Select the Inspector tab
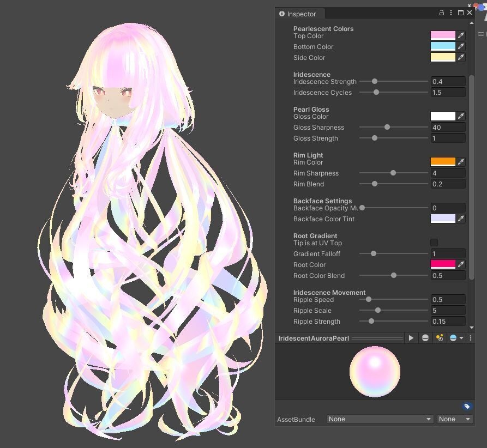Image resolution: width=487 pixels, height=448 pixels. click(x=300, y=14)
